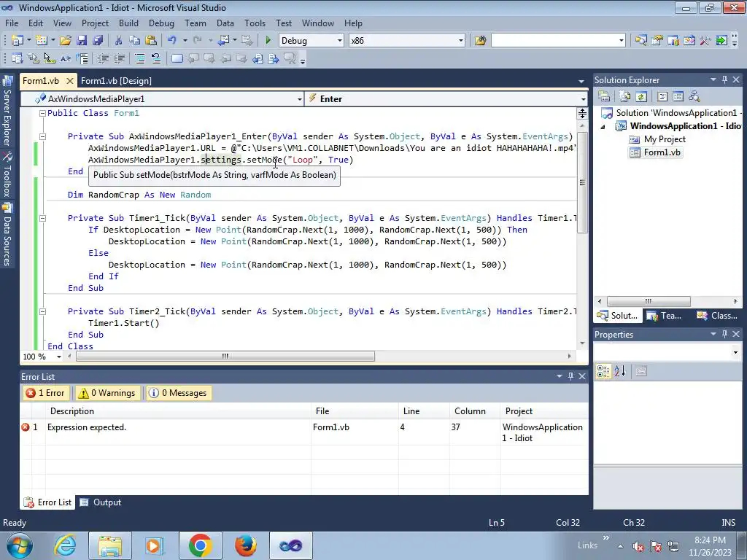Open the 100 % zoom dropdown

click(58, 357)
